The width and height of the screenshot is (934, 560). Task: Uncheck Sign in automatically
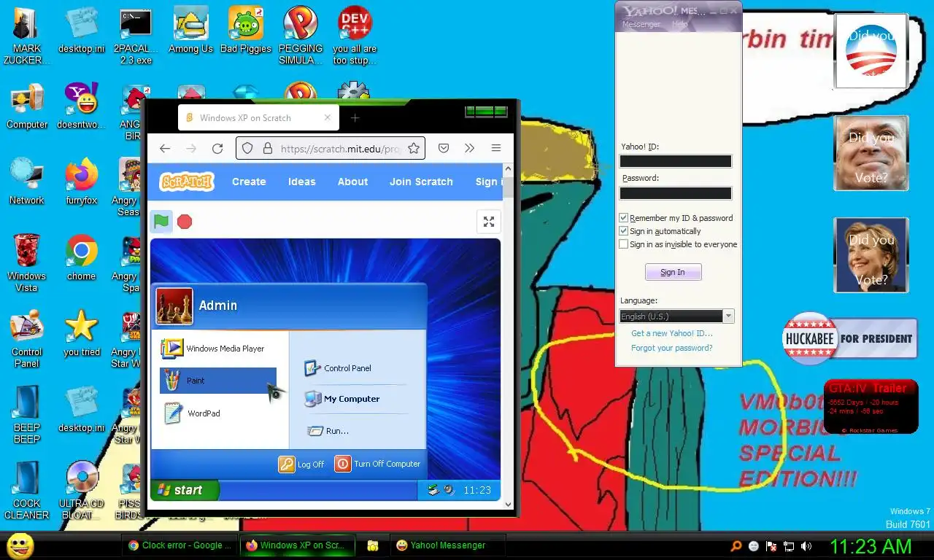[623, 231]
